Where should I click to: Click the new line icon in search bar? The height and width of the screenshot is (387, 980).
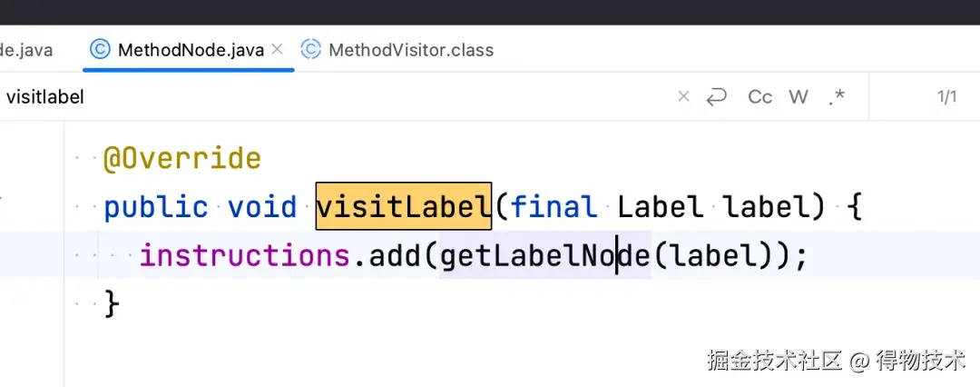click(x=717, y=96)
